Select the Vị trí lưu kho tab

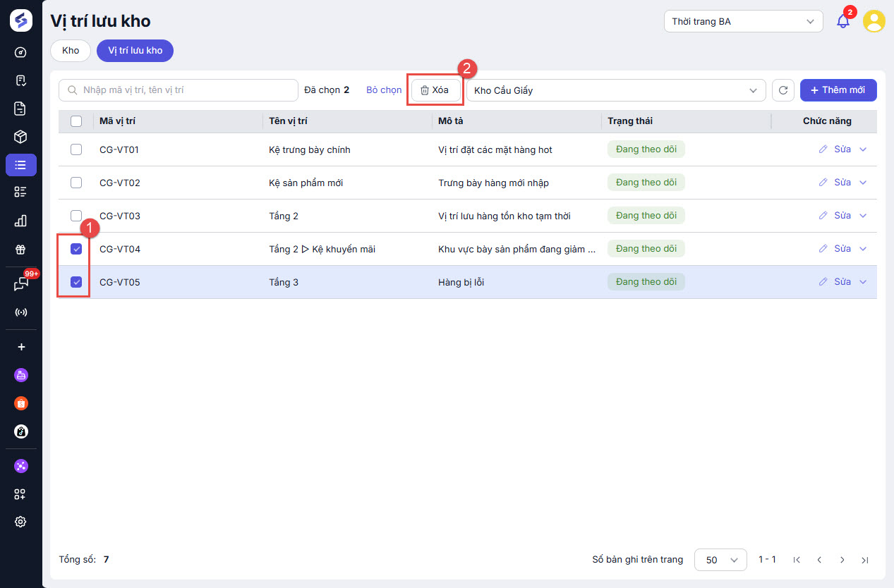point(135,51)
